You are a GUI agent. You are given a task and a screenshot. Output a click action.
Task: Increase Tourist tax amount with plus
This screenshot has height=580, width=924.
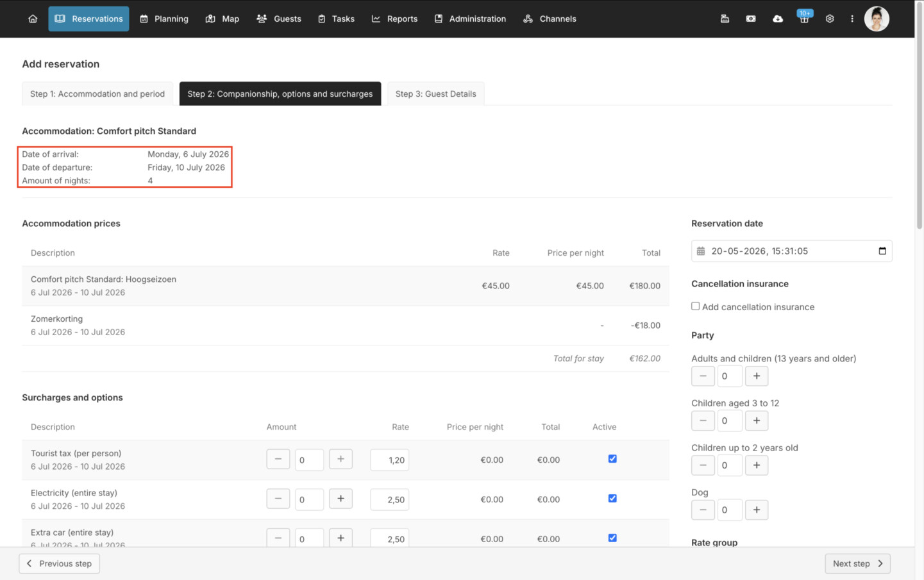[340, 459]
